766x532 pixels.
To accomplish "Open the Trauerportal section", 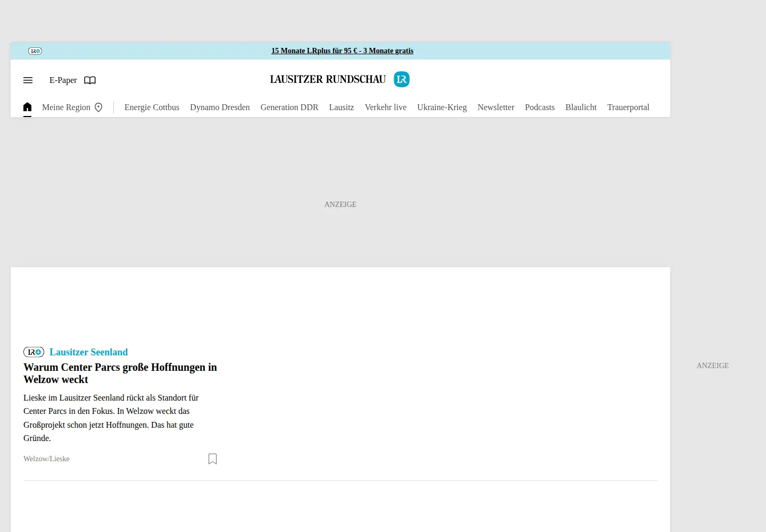I will tap(628, 107).
